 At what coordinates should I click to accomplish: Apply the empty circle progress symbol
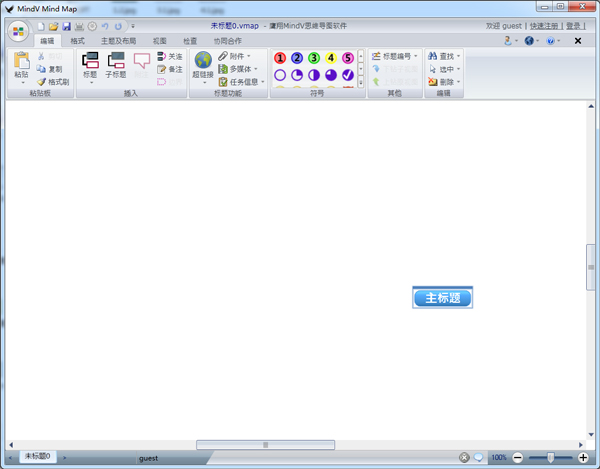(280, 75)
